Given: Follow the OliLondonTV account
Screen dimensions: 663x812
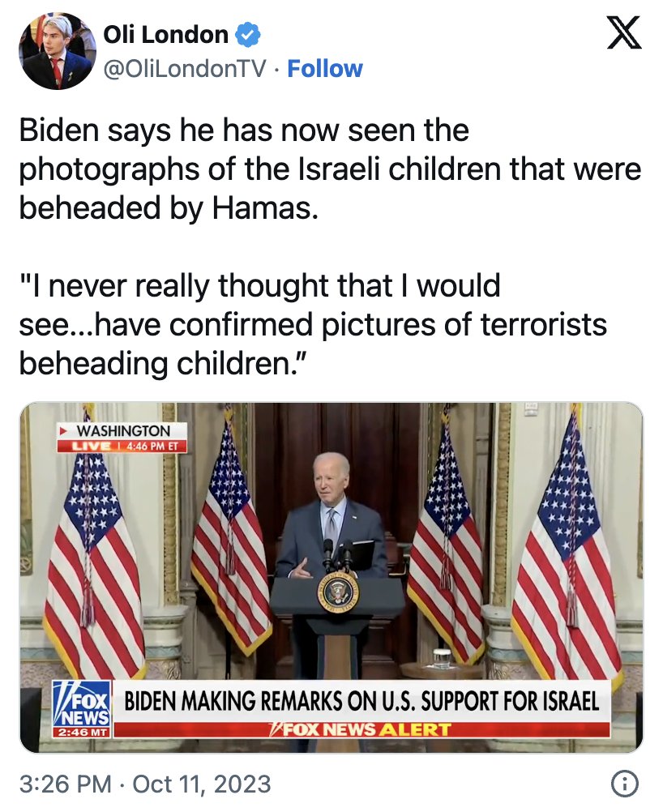Looking at the screenshot, I should tap(325, 68).
